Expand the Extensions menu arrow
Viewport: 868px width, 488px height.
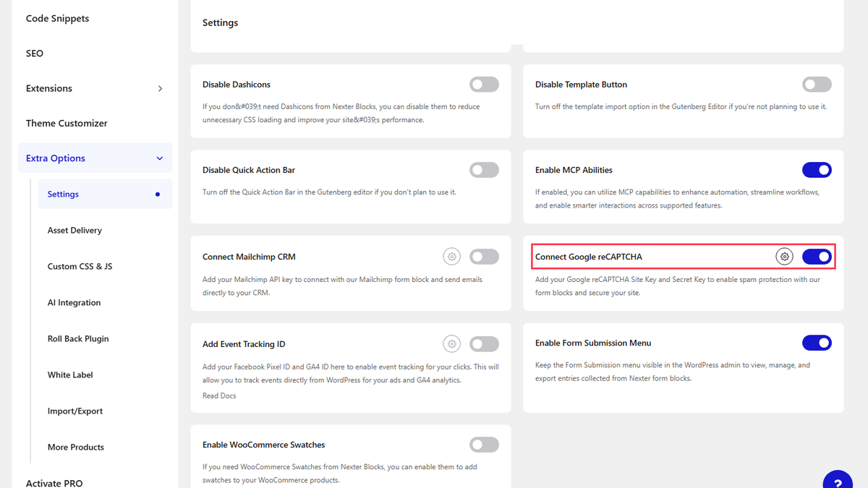(160, 88)
